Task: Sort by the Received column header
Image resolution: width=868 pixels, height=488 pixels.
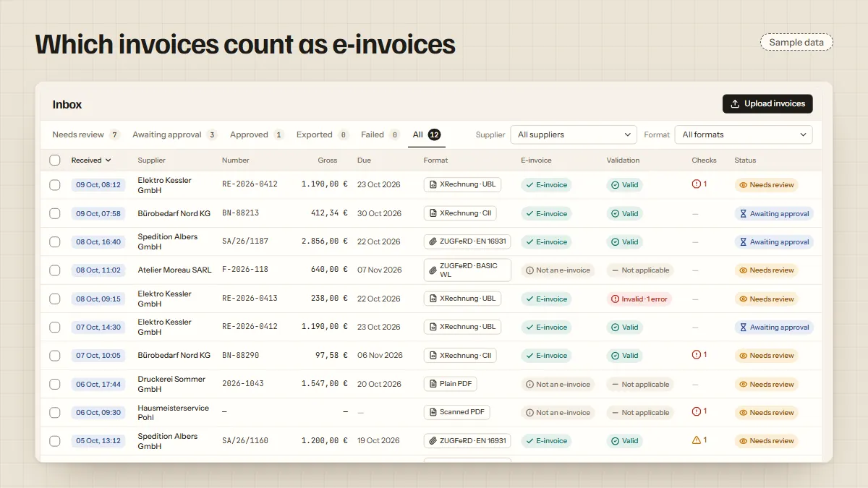Action: [91, 160]
